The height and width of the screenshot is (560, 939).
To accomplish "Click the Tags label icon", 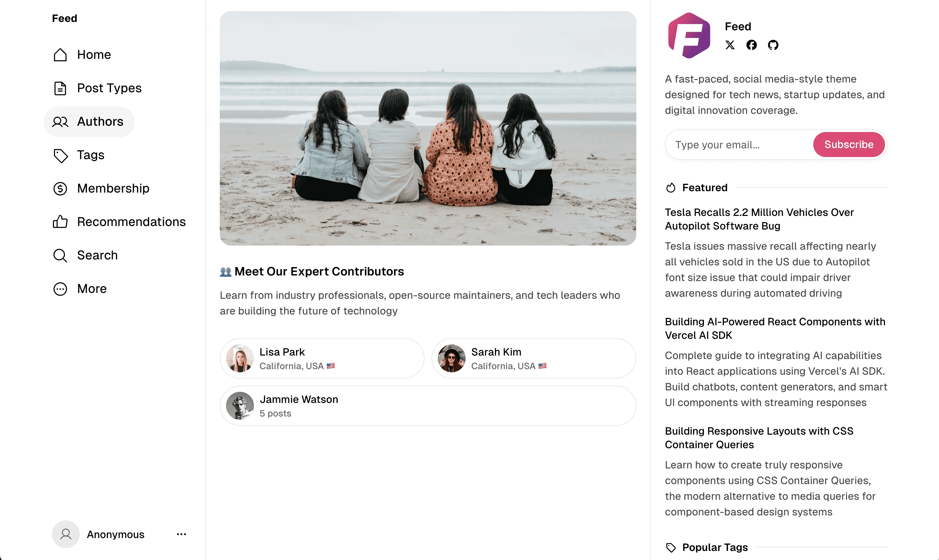I will (60, 155).
